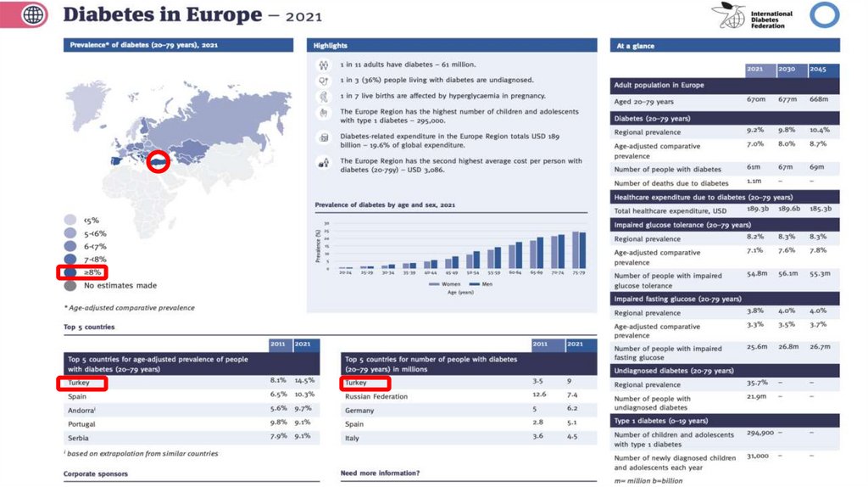The height and width of the screenshot is (487, 868).
Task: Click the '7-<8%' legend color circle
Action: [x=70, y=259]
